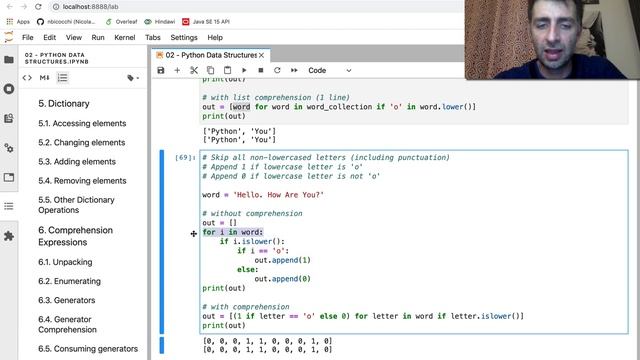This screenshot has width=640, height=360.
Task: Go to 6.1. Unpacking section
Action: (65, 262)
